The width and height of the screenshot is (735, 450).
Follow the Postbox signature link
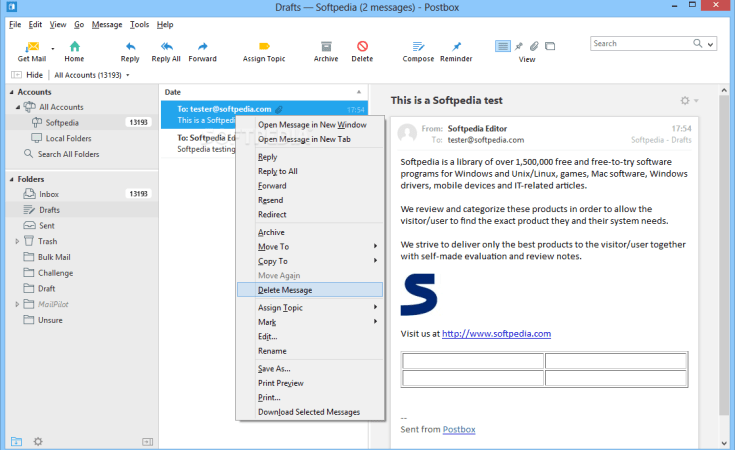[x=459, y=429]
